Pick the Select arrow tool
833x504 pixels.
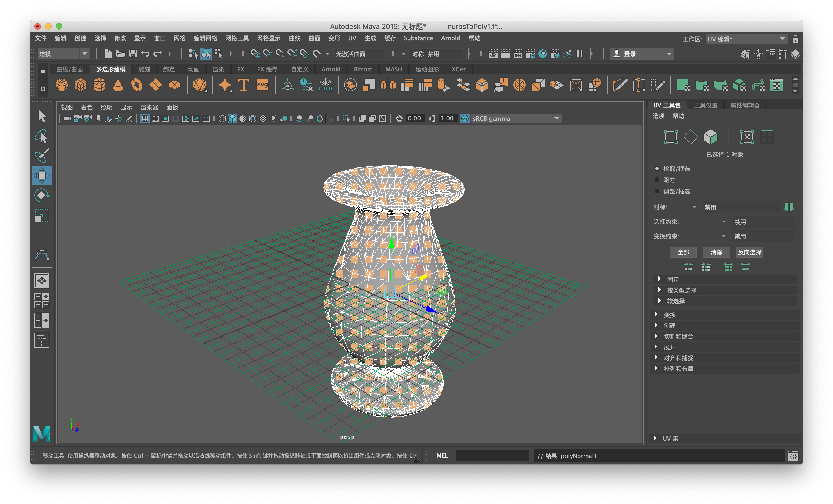click(x=42, y=116)
